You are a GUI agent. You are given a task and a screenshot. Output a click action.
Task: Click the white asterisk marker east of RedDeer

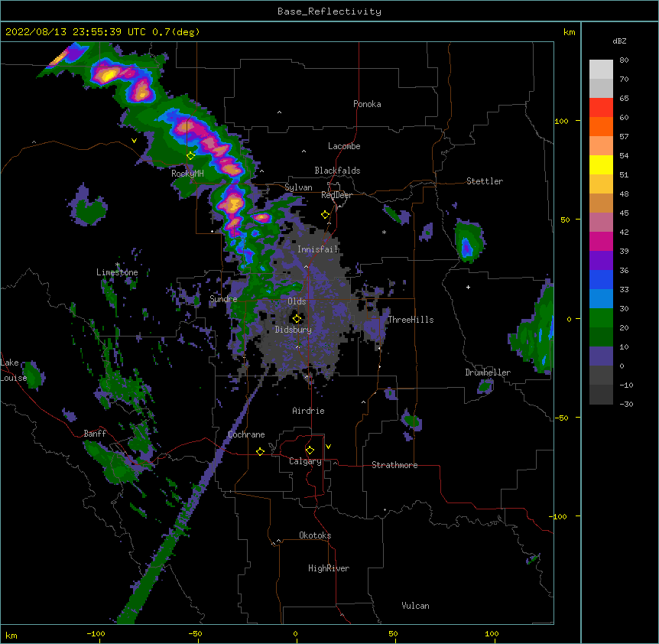[384, 232]
